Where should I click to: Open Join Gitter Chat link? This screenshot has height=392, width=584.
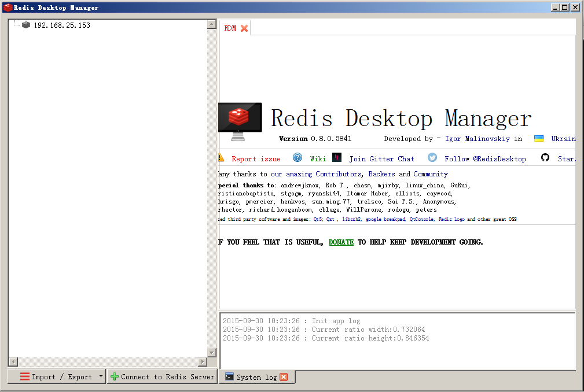click(x=381, y=159)
